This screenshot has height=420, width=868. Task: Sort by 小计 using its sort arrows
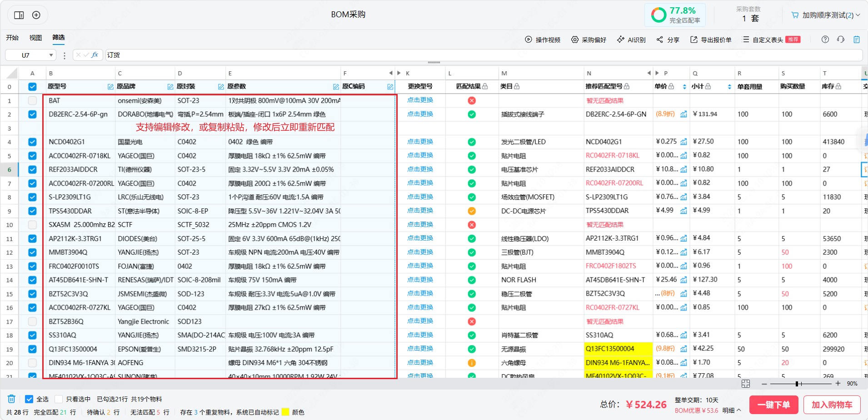click(x=729, y=87)
